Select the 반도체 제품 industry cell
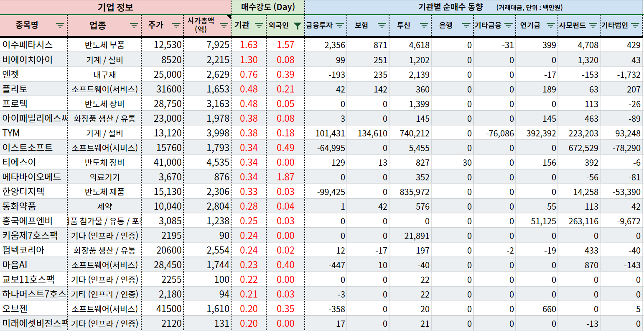The width and height of the screenshot is (644, 331). [x=104, y=191]
